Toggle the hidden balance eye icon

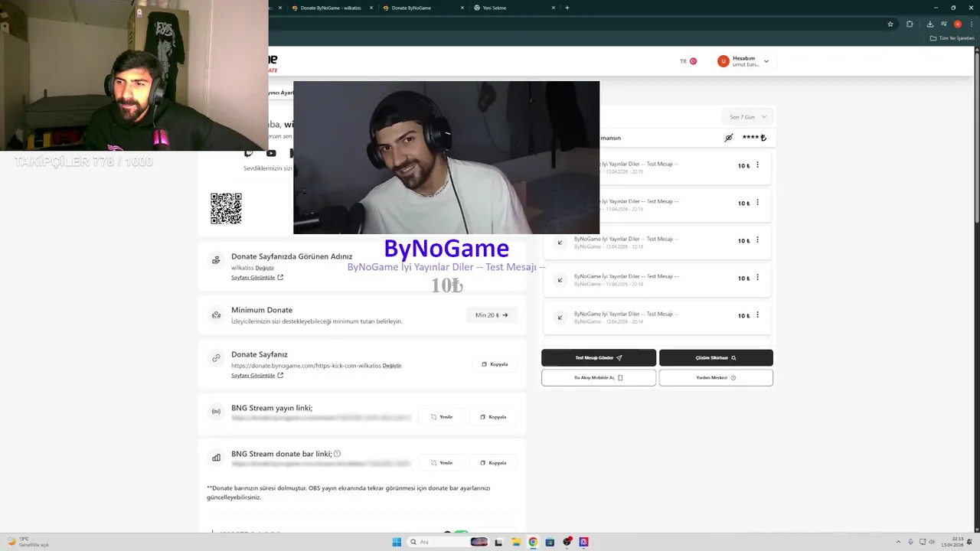729,138
